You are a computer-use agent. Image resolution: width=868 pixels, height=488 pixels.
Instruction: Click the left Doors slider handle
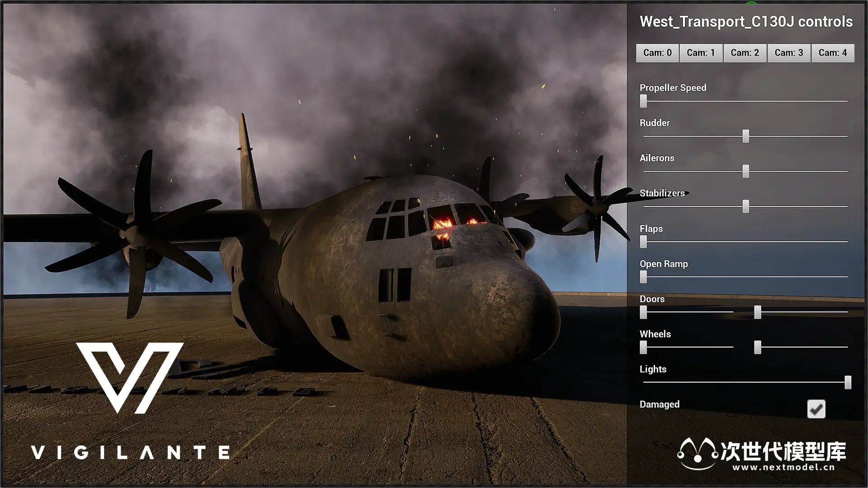[x=643, y=312]
